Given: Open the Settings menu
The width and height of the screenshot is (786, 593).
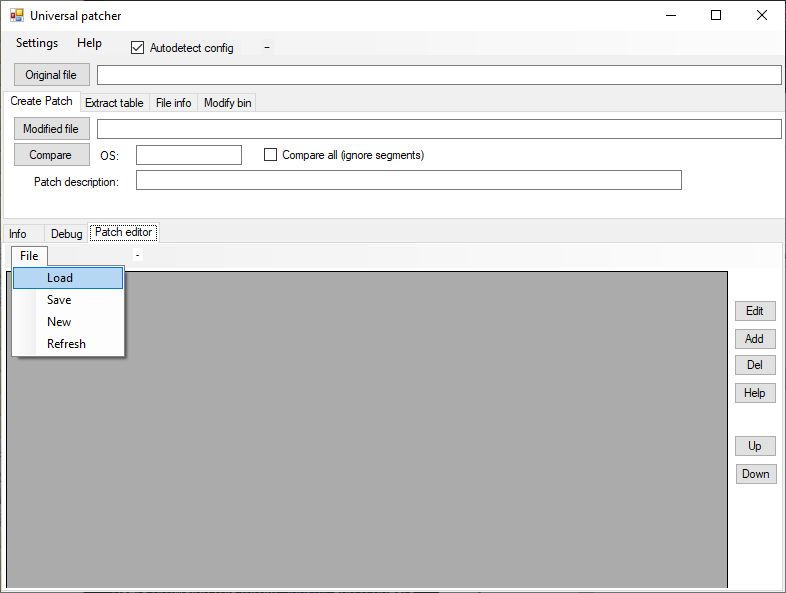Looking at the screenshot, I should click(37, 43).
